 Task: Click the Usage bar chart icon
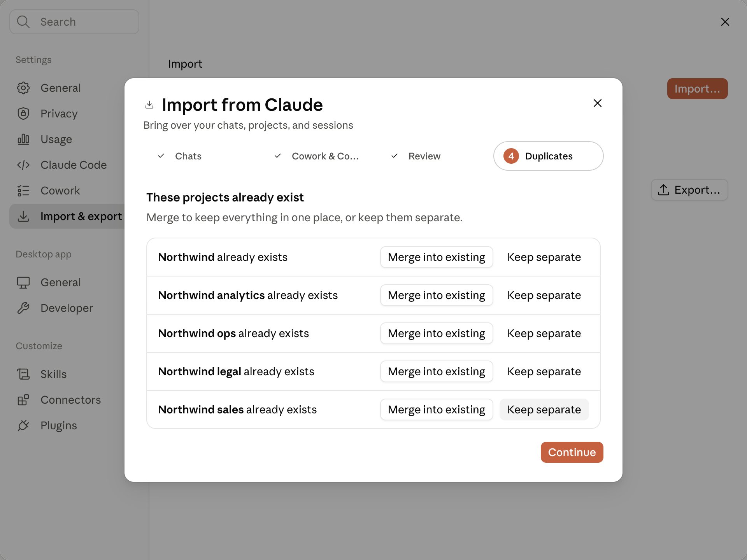[23, 139]
